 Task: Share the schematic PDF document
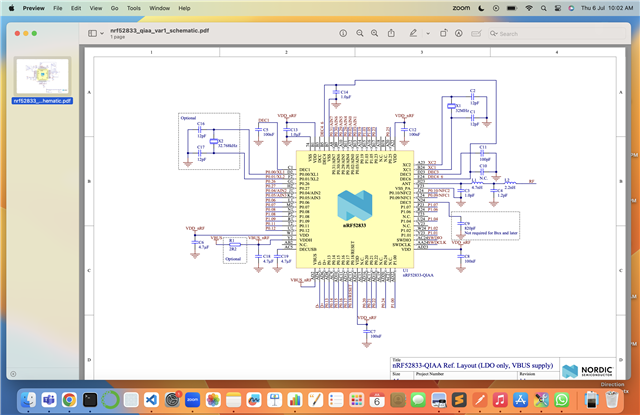pos(391,33)
